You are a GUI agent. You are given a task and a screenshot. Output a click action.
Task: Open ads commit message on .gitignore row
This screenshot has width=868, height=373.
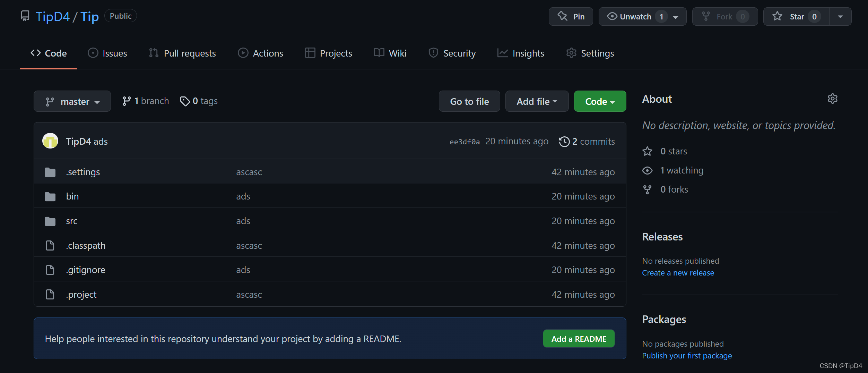pyautogui.click(x=243, y=270)
